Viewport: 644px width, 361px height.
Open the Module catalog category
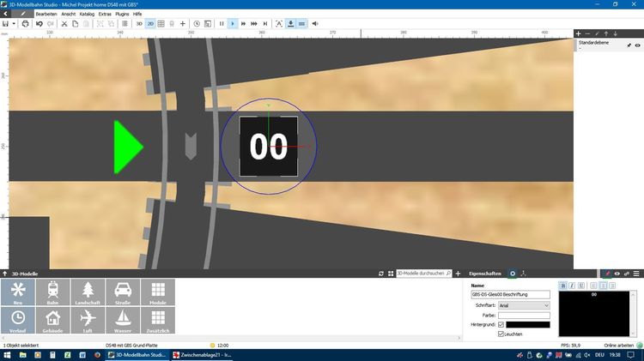(x=158, y=292)
